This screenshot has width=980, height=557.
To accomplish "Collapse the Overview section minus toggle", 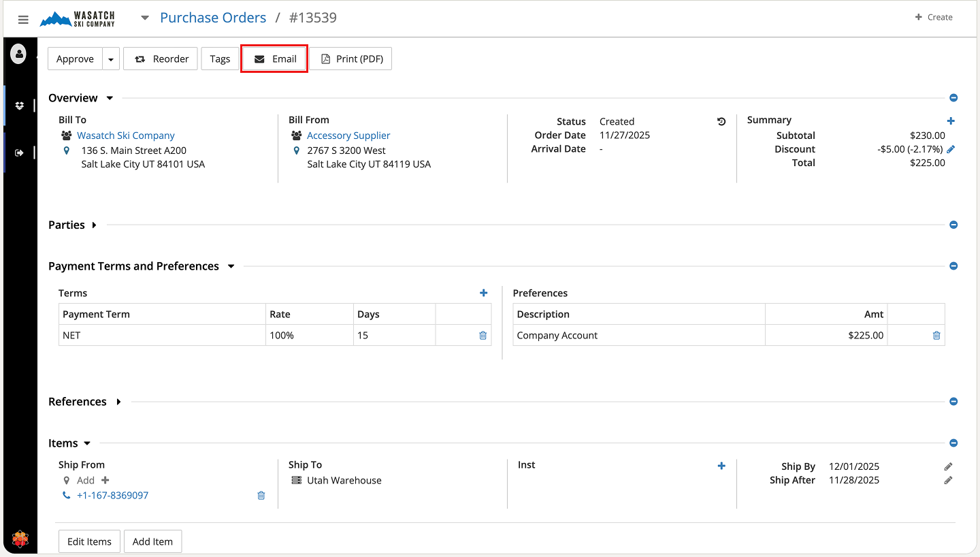I will pyautogui.click(x=953, y=98).
